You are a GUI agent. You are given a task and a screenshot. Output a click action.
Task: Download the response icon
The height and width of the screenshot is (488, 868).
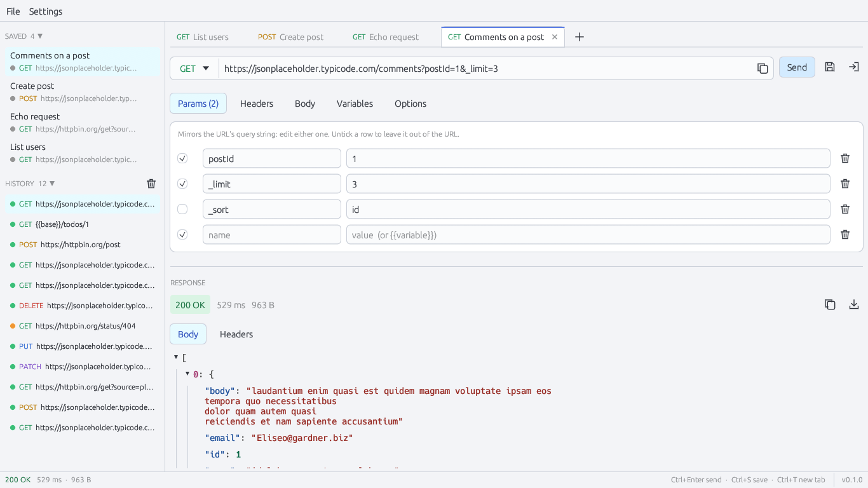854,304
